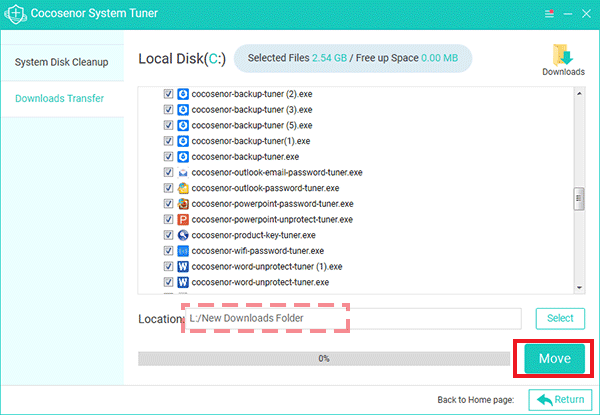Click icon of cocosenor-backup-tuner (3).exe
The height and width of the screenshot is (415, 600).
[183, 110]
